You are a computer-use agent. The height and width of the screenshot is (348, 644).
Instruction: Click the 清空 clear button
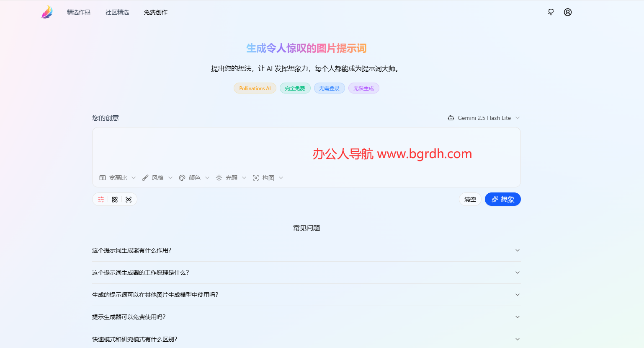pyautogui.click(x=470, y=199)
